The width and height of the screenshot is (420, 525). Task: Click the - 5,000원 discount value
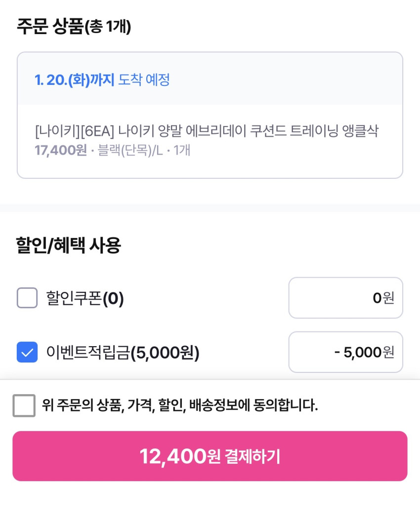pyautogui.click(x=364, y=352)
